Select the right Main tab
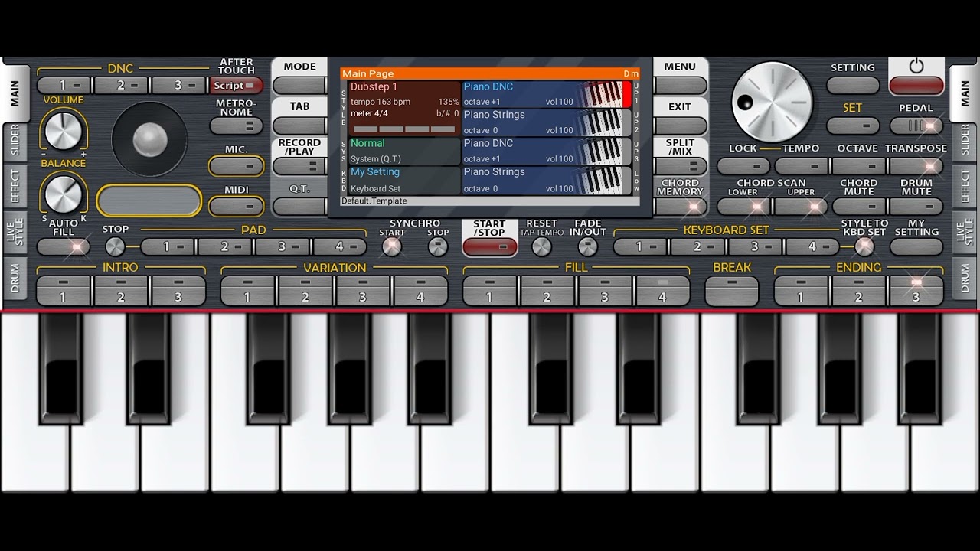 (x=964, y=93)
